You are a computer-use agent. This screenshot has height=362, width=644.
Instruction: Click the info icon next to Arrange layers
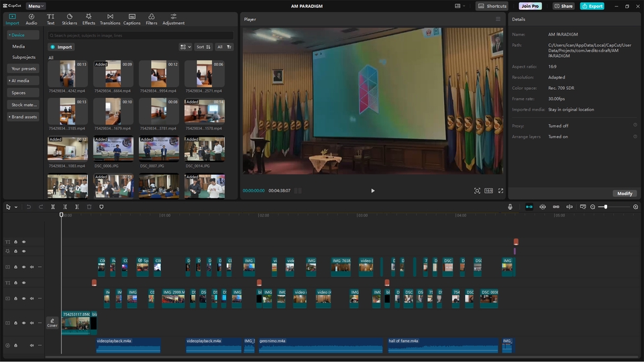click(635, 136)
